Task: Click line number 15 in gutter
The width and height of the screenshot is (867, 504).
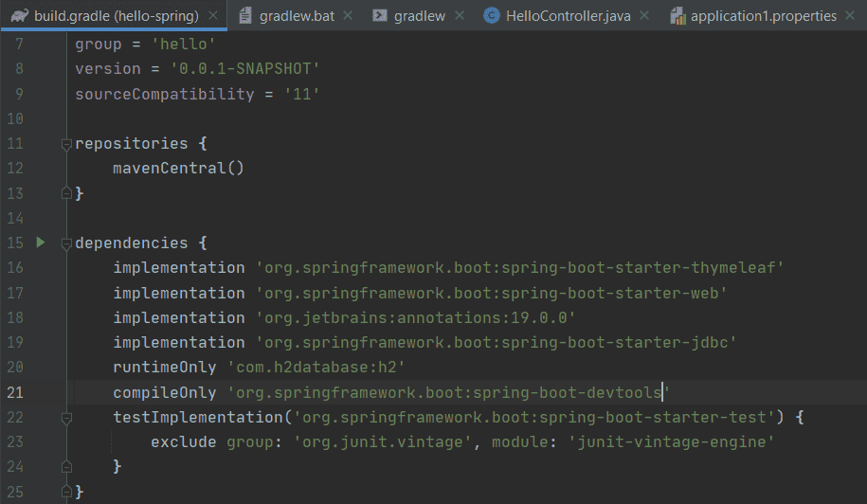Action: (x=15, y=243)
